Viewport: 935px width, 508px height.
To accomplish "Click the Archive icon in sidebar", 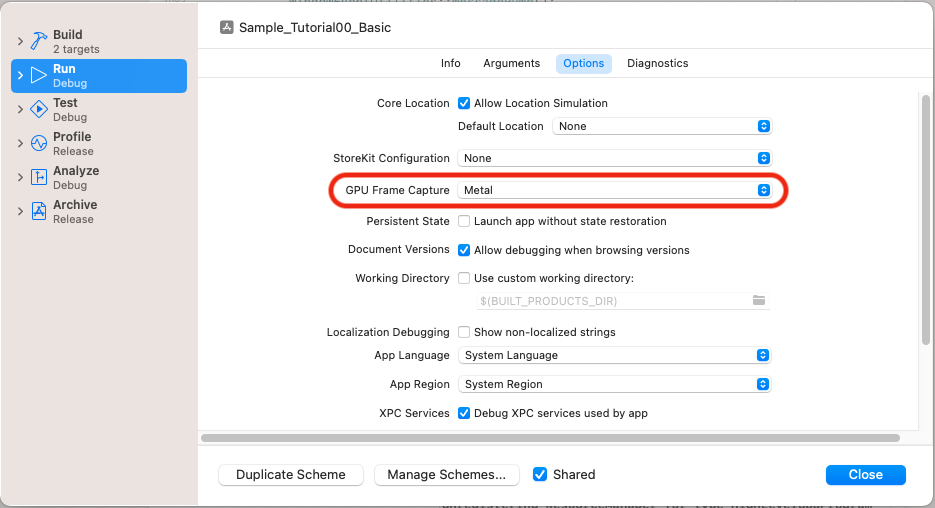I will (x=39, y=211).
